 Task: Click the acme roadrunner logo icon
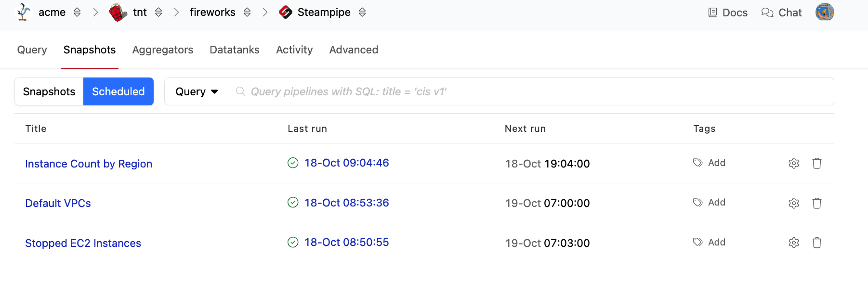coord(24,13)
